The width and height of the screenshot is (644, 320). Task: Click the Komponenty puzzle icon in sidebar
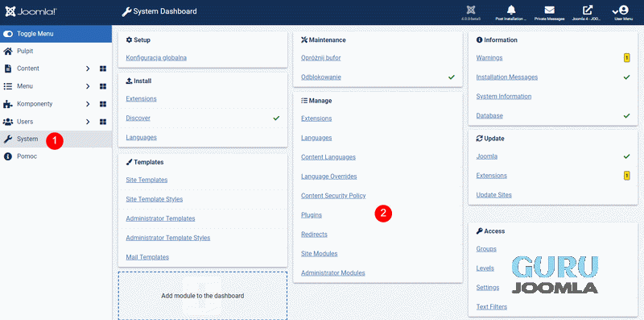point(7,104)
